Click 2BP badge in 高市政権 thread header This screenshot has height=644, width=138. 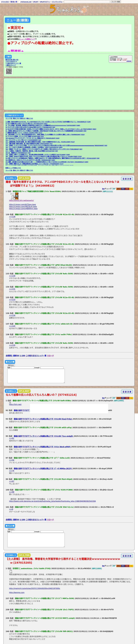114,566
